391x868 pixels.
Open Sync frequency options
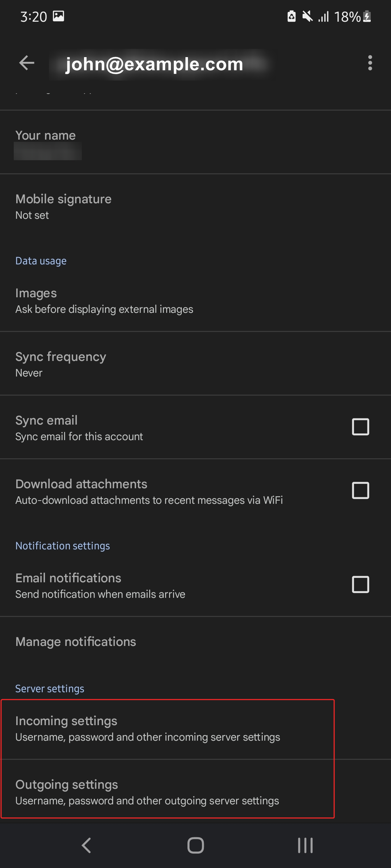point(195,364)
